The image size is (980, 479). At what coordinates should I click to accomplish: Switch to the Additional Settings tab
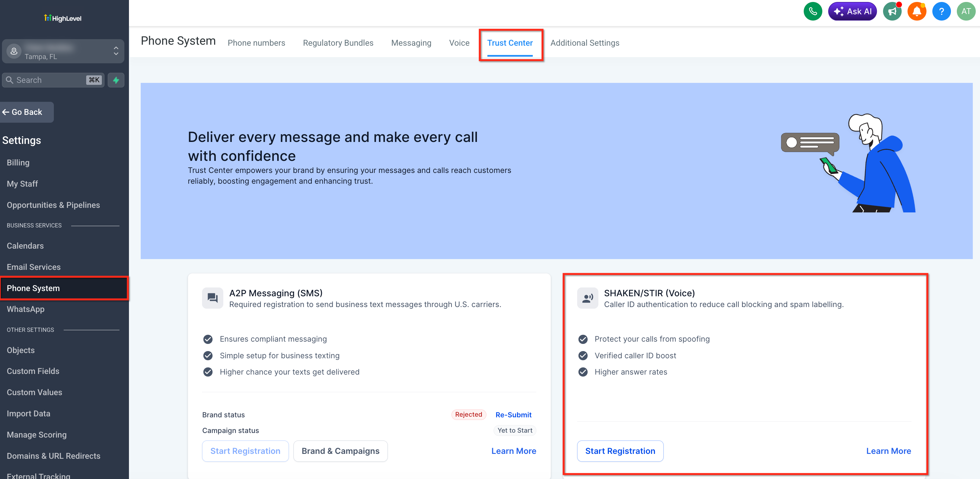[585, 43]
